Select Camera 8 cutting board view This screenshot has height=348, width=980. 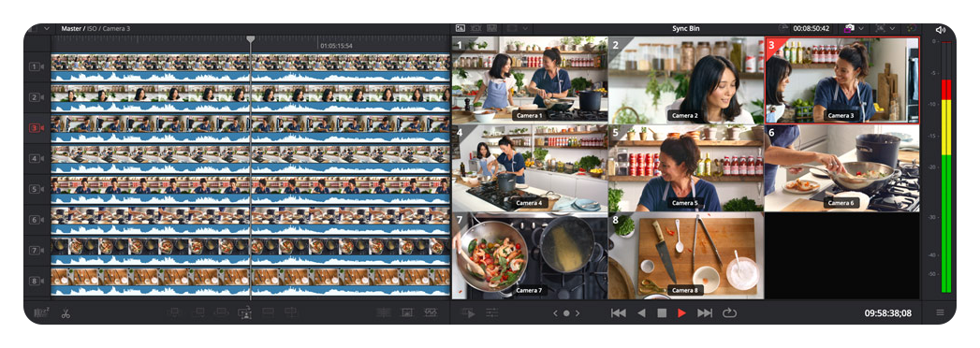coord(685,255)
